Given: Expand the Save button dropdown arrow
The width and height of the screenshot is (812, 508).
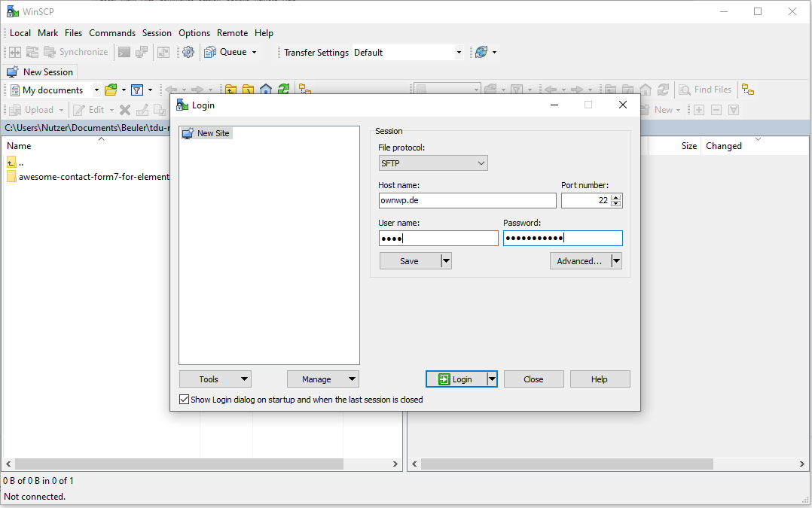Looking at the screenshot, I should tap(446, 261).
